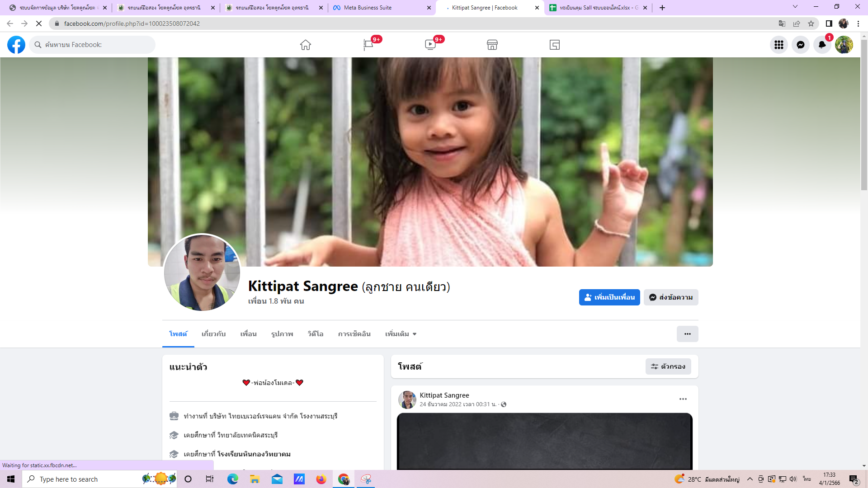Open the Messenger icon in header
This screenshot has width=868, height=488.
point(800,45)
